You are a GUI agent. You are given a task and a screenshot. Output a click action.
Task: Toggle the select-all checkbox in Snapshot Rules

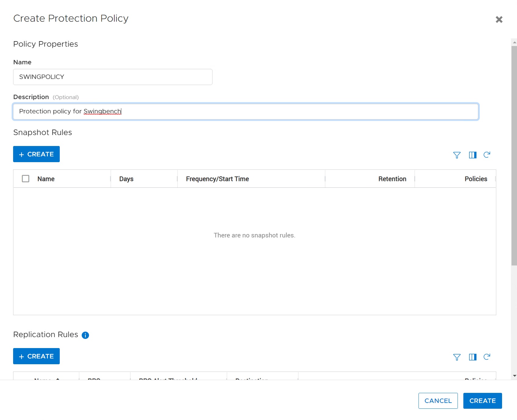coord(26,179)
